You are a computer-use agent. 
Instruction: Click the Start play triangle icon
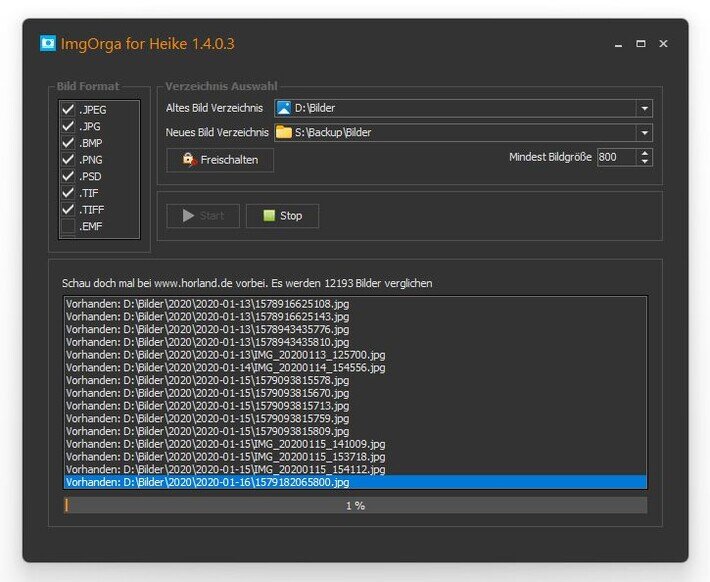tap(188, 216)
